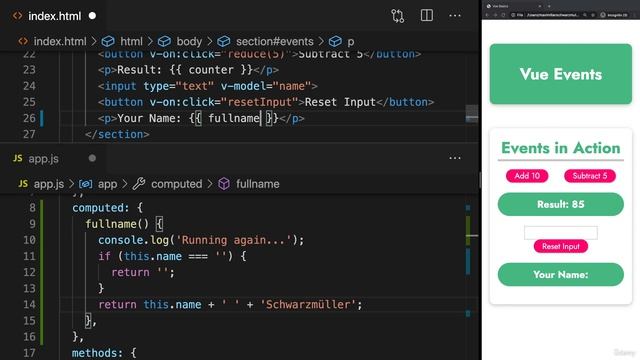Click the Result: 85 text in browser
This screenshot has width=640, height=360.
point(561,204)
